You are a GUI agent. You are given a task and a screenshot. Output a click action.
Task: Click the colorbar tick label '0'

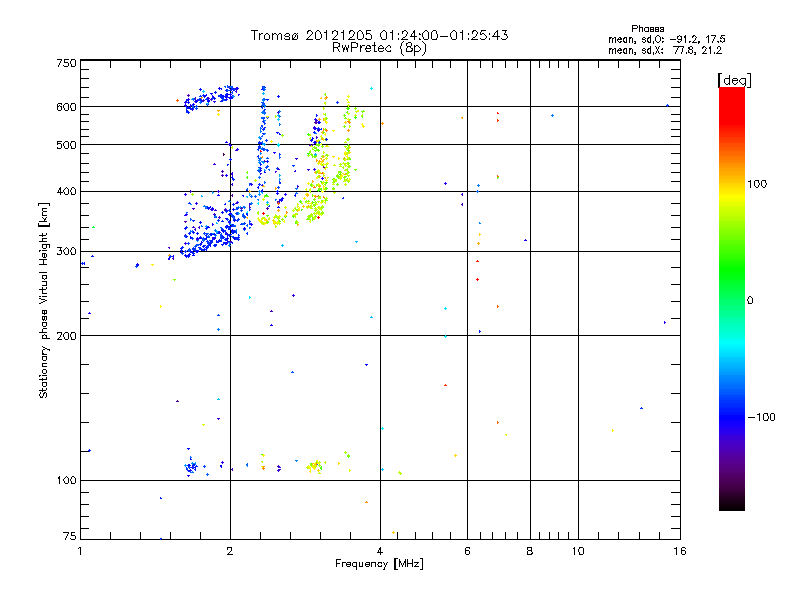point(749,301)
